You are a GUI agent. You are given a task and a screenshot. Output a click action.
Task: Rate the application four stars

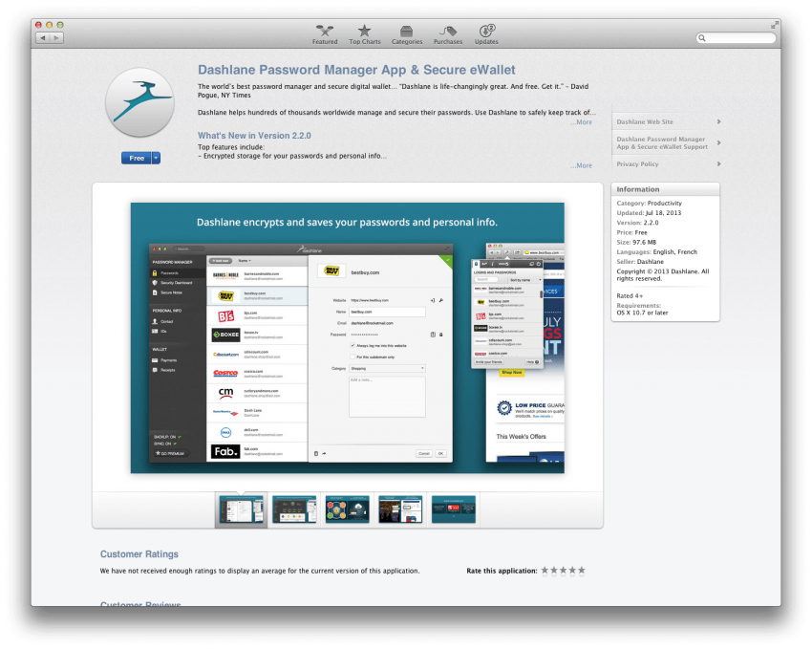[x=572, y=571]
